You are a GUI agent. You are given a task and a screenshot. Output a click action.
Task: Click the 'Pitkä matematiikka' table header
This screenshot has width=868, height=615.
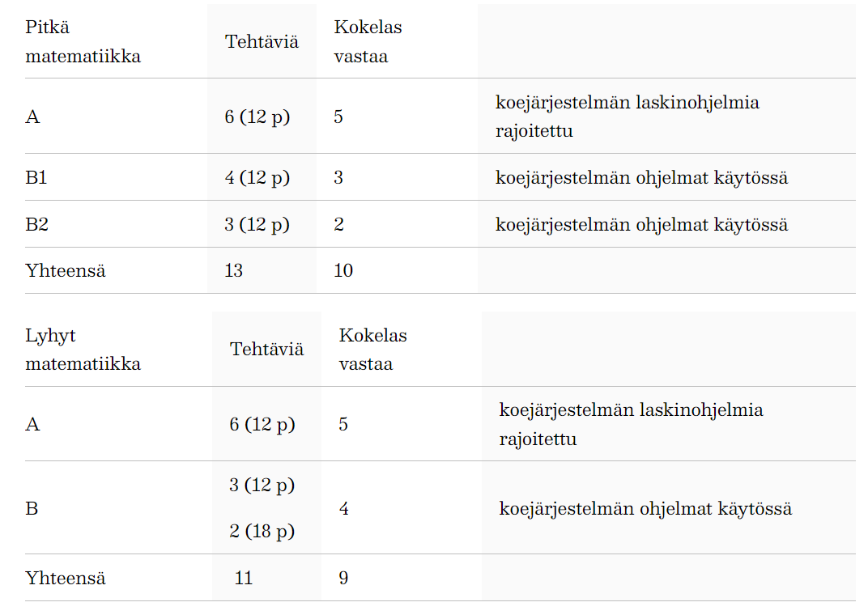click(x=83, y=41)
